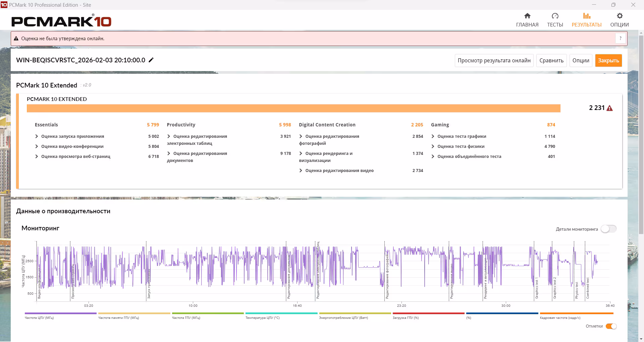Click the Graphics test 1 marker on chart
644x342 pixels.
[x=536, y=288]
